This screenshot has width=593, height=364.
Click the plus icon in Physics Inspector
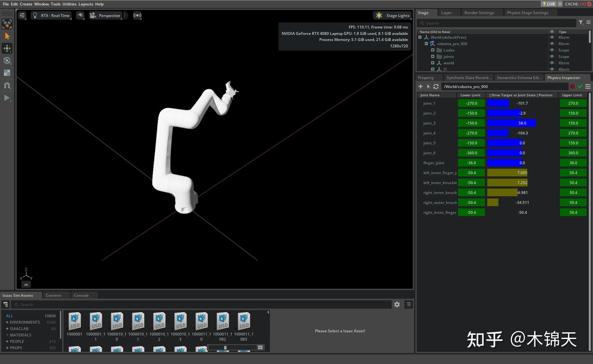[420, 86]
